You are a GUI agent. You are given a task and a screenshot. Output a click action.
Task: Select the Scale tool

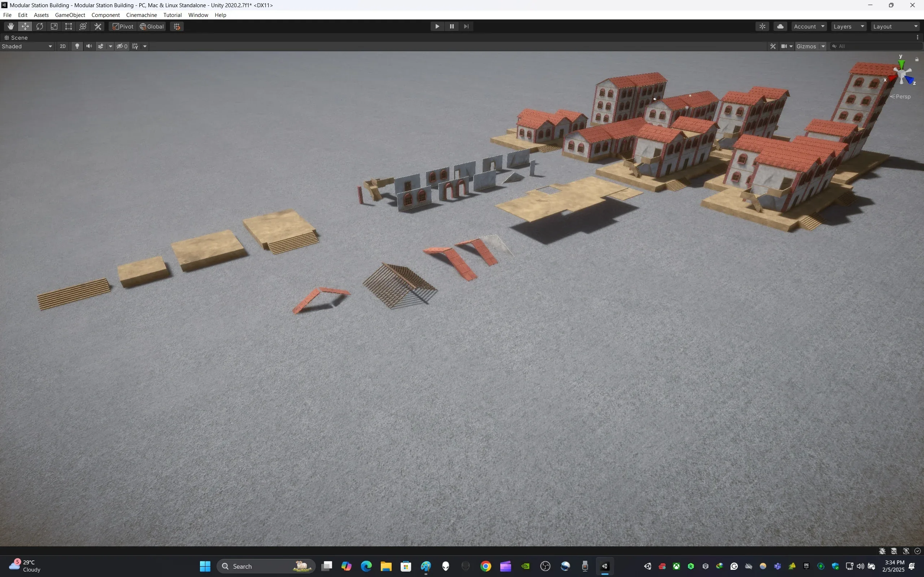coord(54,26)
